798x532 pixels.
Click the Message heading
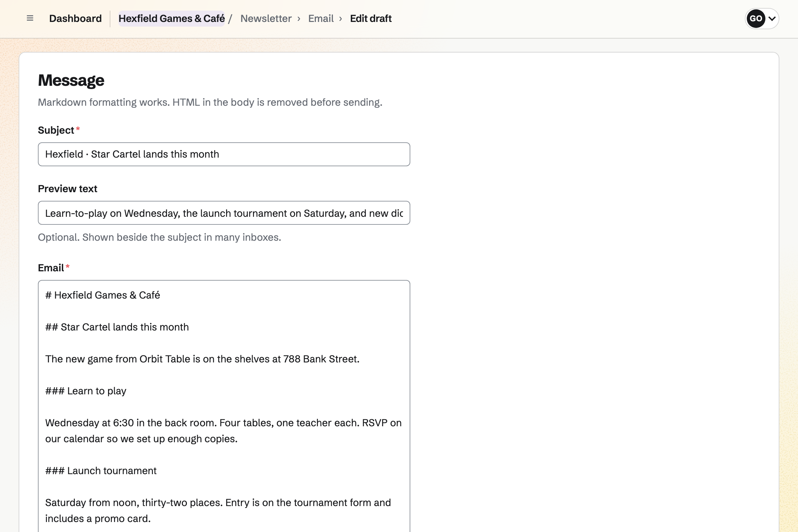pos(71,80)
